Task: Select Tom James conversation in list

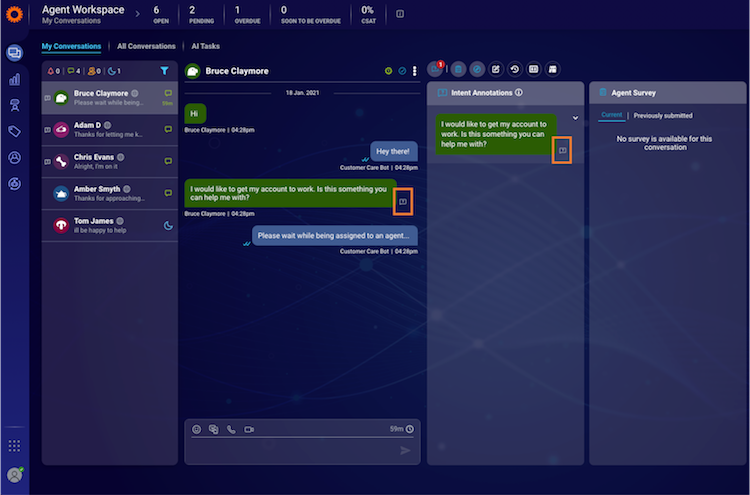Action: coord(110,225)
